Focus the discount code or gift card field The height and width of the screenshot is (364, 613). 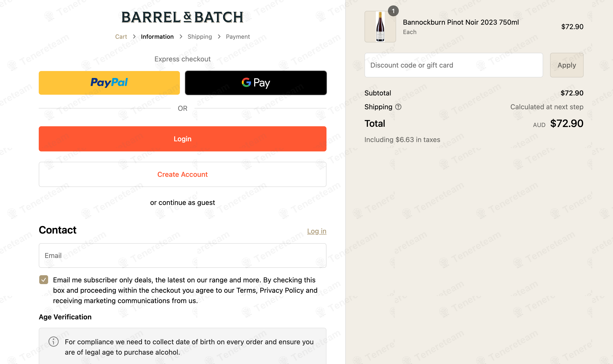point(454,65)
